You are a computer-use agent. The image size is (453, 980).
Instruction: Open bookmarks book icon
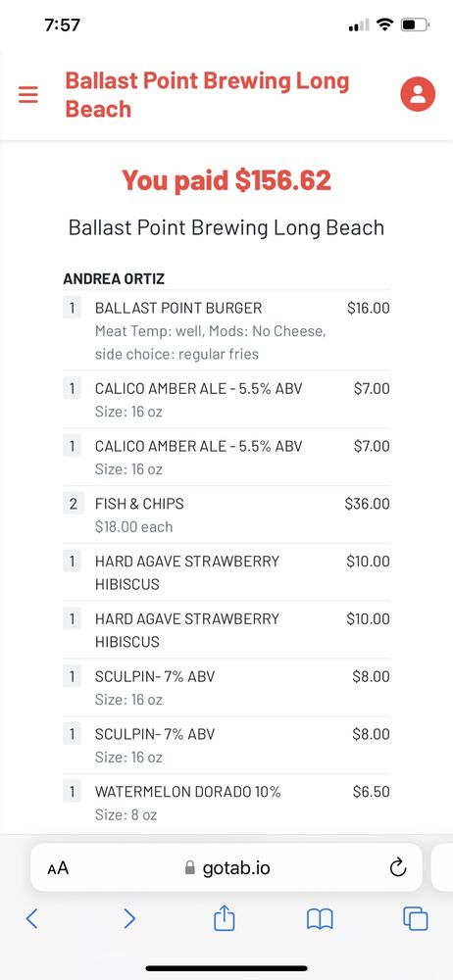coord(320,918)
